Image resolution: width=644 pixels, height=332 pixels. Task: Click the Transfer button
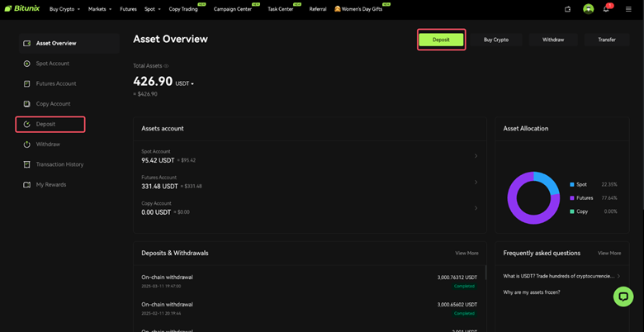click(606, 40)
